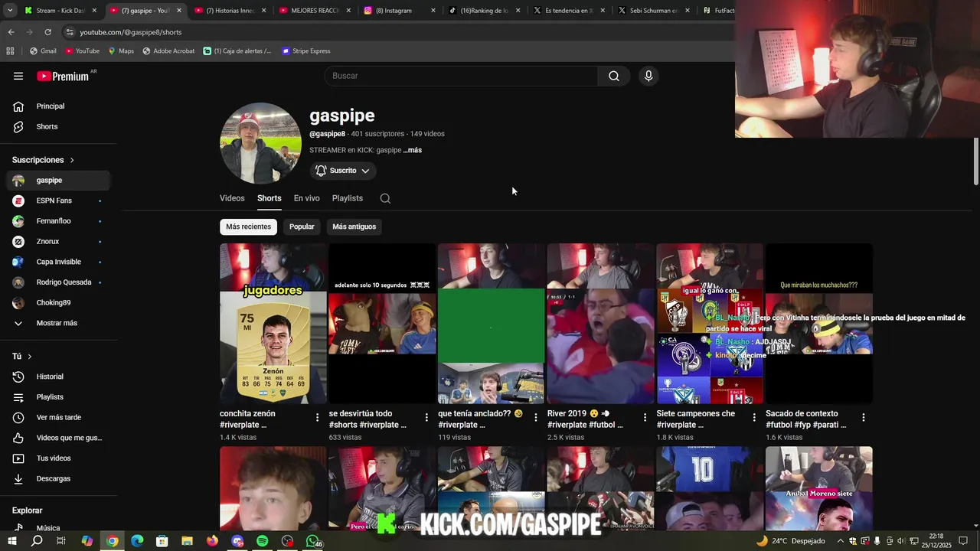Close the gaspipe YouTube browser tab
This screenshot has width=980, height=551.
(180, 11)
